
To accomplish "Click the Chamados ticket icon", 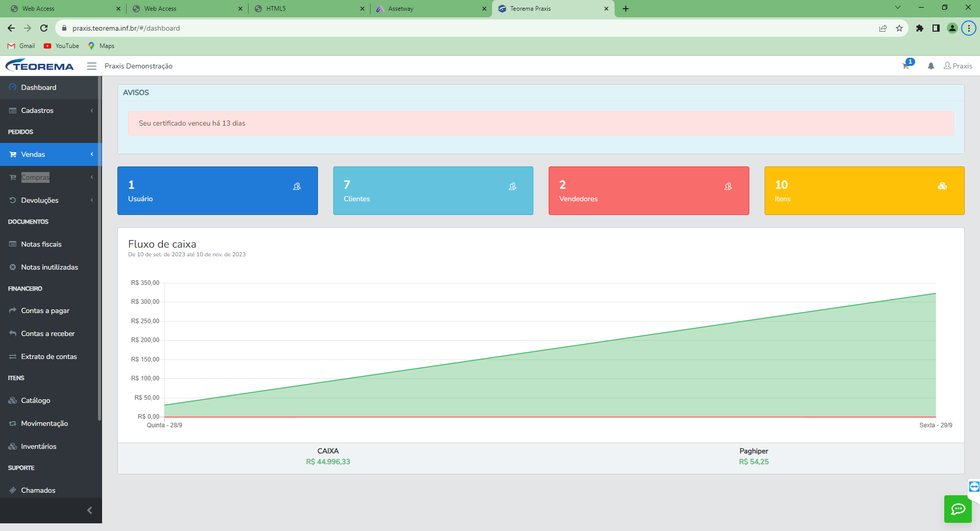I will (x=13, y=490).
